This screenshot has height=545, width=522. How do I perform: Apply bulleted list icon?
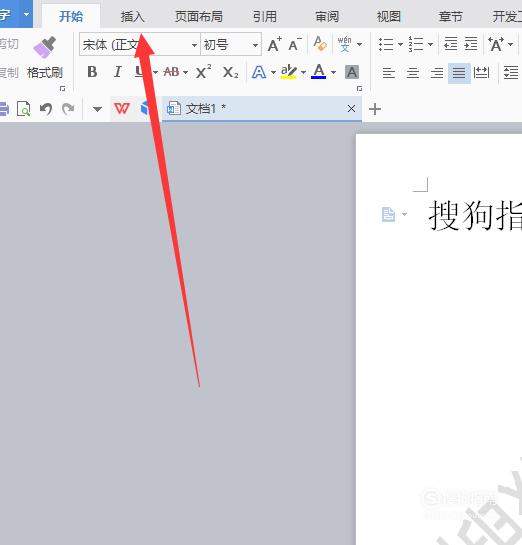[386, 44]
